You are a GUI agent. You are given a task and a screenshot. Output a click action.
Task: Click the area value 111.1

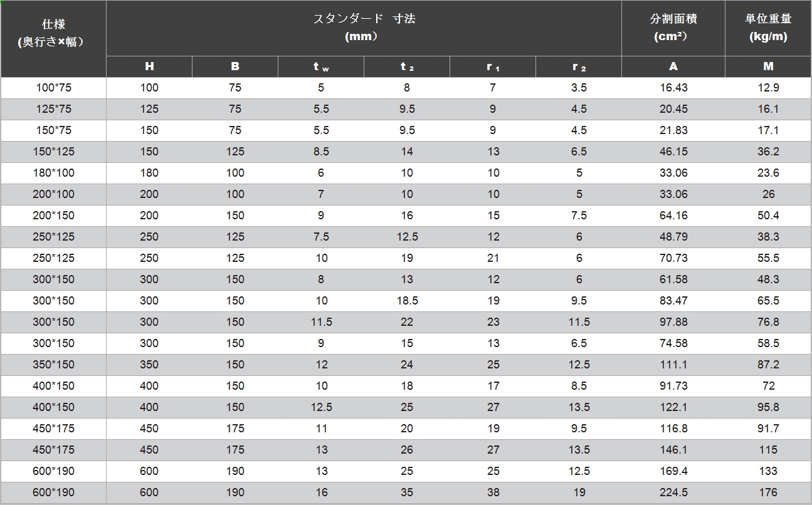click(x=673, y=365)
